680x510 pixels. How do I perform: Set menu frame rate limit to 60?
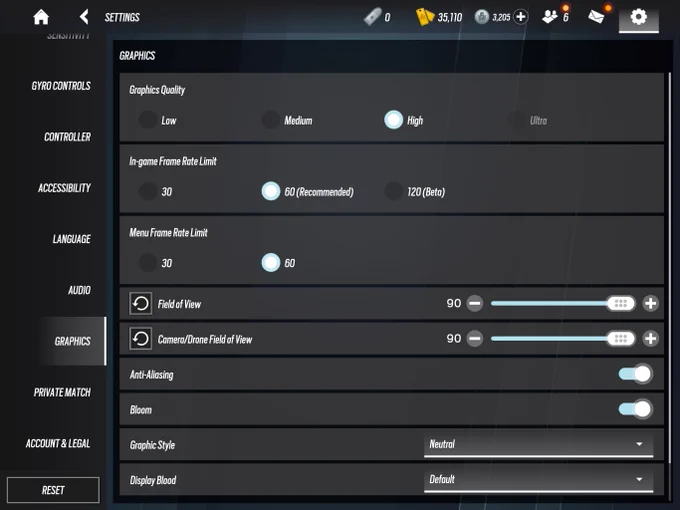click(x=271, y=263)
